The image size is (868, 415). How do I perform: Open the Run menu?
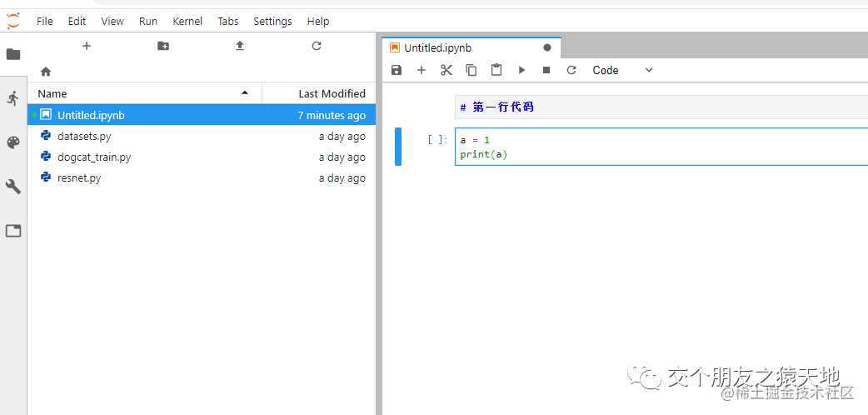click(x=148, y=22)
